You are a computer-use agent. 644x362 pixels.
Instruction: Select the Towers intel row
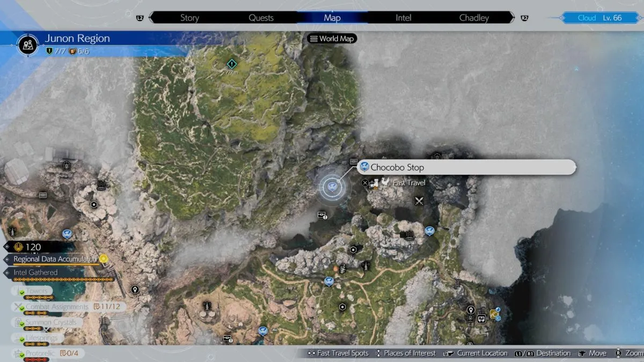coord(31,291)
